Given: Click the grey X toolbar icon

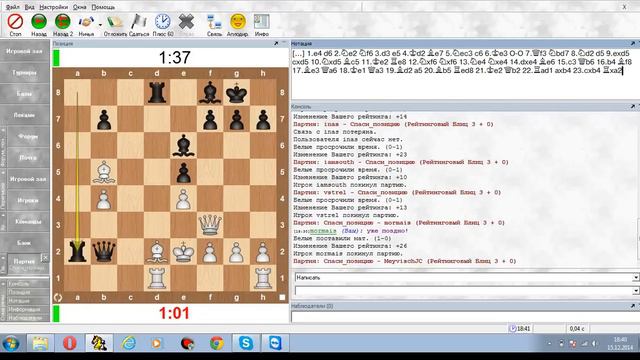Looking at the screenshot, I should coord(186,22).
